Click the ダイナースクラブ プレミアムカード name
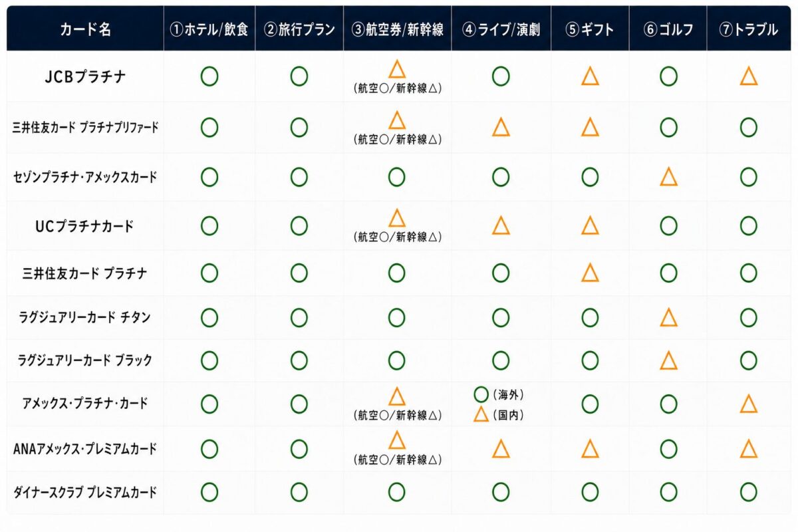This screenshot has width=798, height=532. 85,493
